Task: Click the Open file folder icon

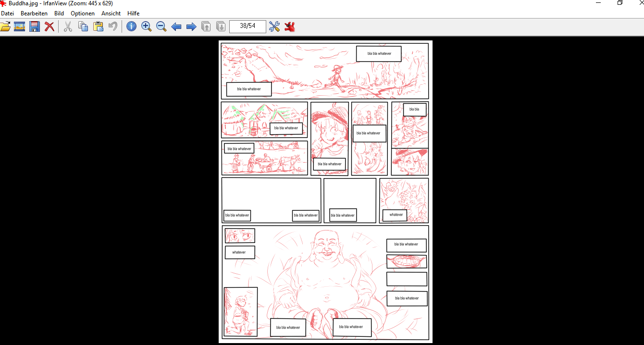Action: coord(5,26)
